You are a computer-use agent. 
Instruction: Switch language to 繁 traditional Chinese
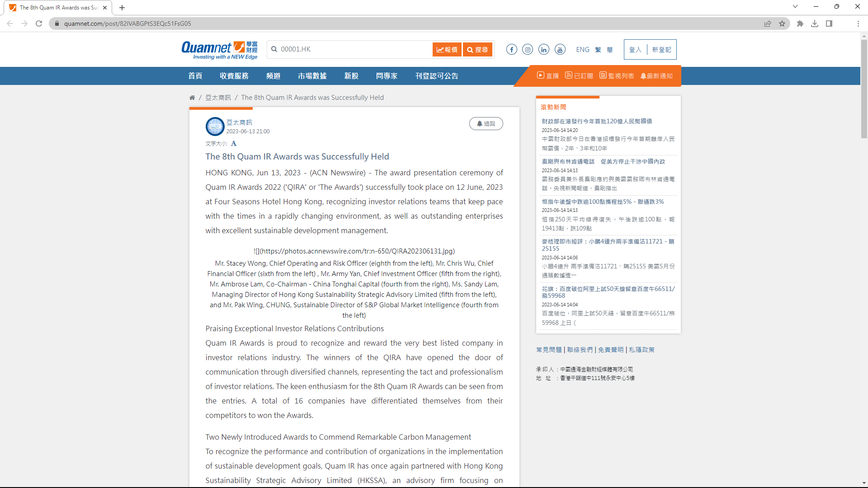[x=598, y=50]
